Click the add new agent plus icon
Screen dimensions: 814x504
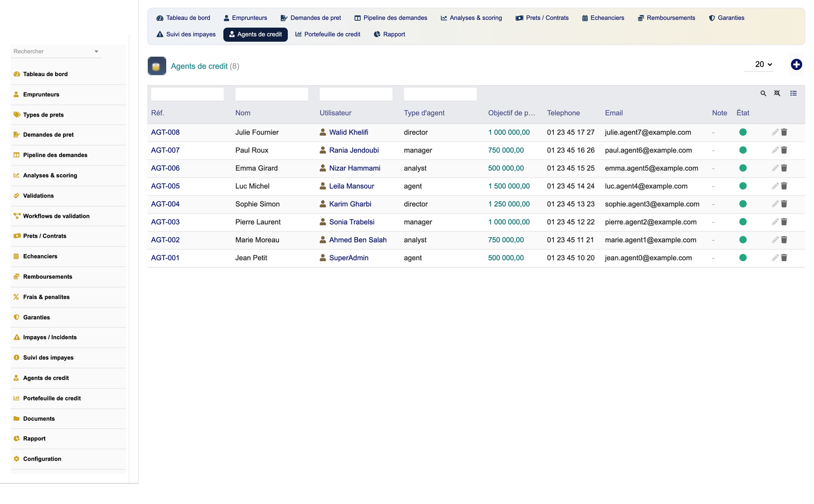pos(796,65)
